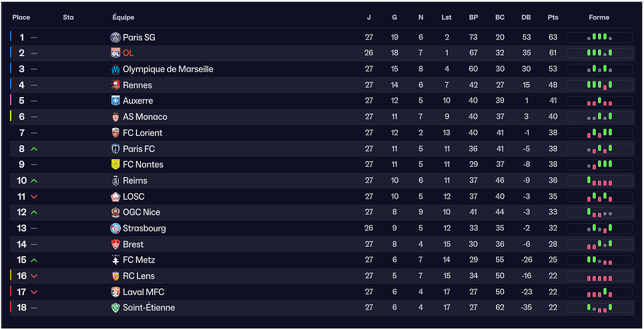Click the Olympique de Marseille logo
Screen dimensions: 644x329
116,69
